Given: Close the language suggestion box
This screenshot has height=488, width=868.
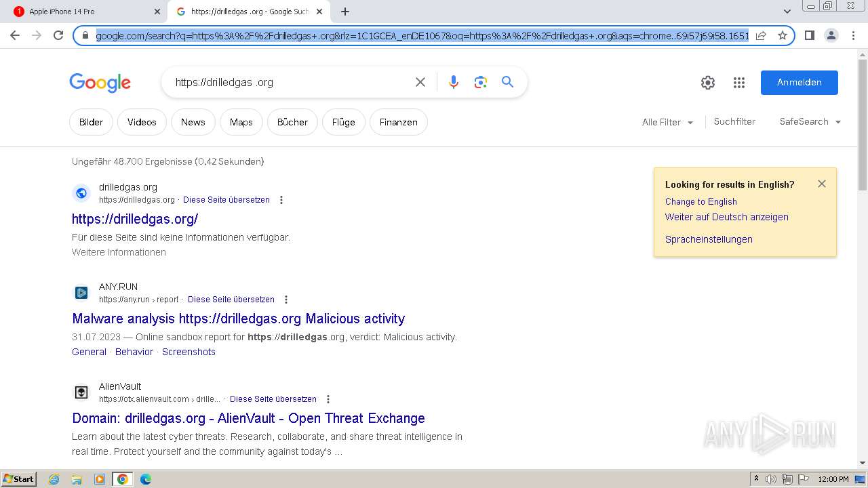Looking at the screenshot, I should pyautogui.click(x=822, y=184).
